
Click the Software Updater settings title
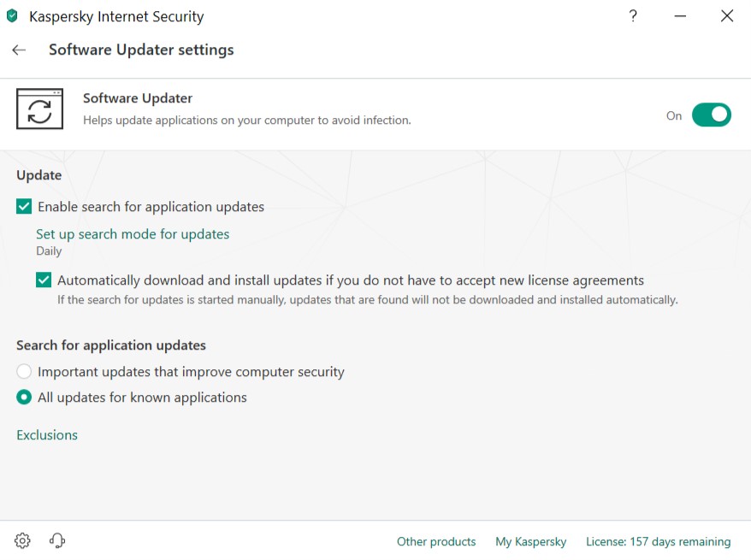click(141, 50)
